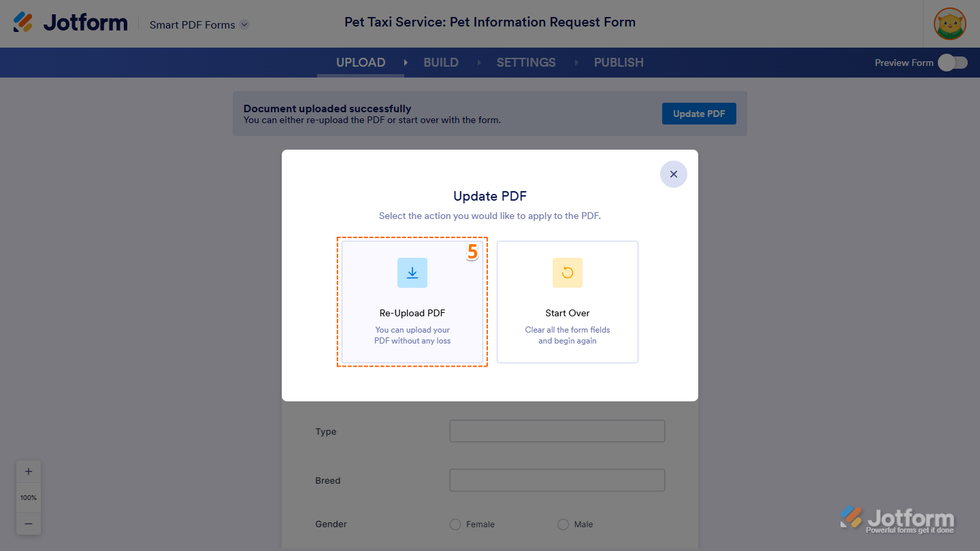980x551 pixels.
Task: Zoom out with the minus icon
Action: pos(29,523)
